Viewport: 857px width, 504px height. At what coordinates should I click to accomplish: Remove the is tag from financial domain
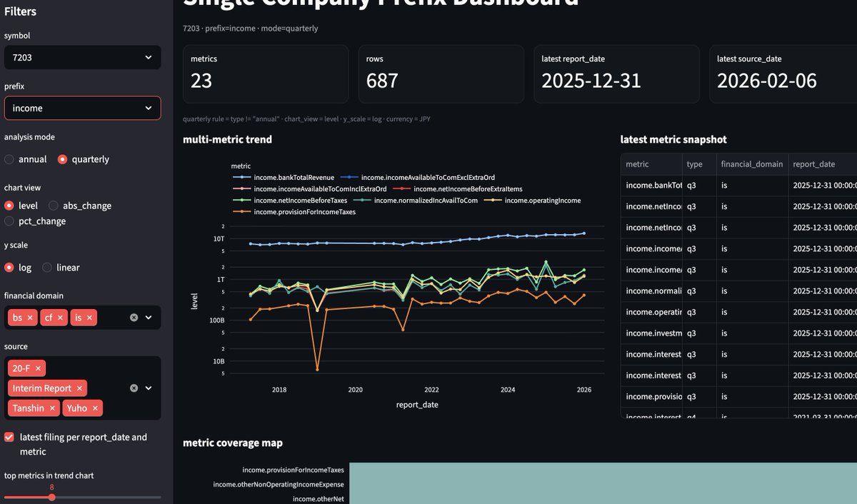(90, 318)
